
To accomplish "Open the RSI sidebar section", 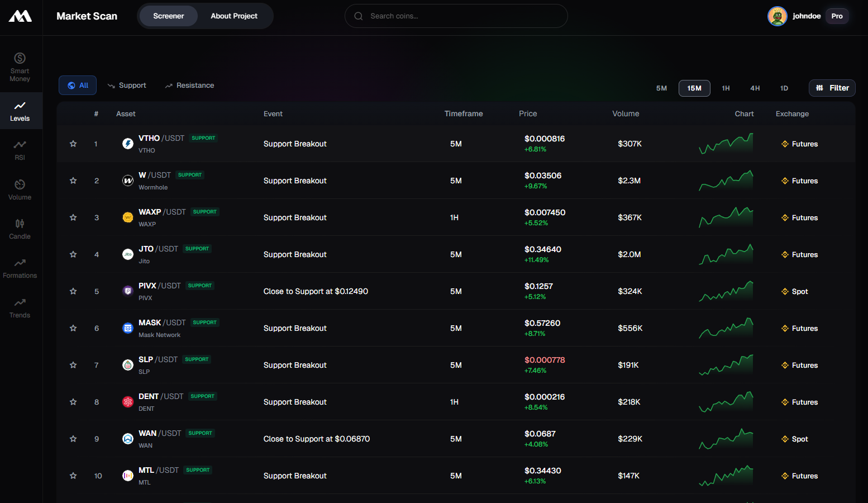I will coord(20,150).
